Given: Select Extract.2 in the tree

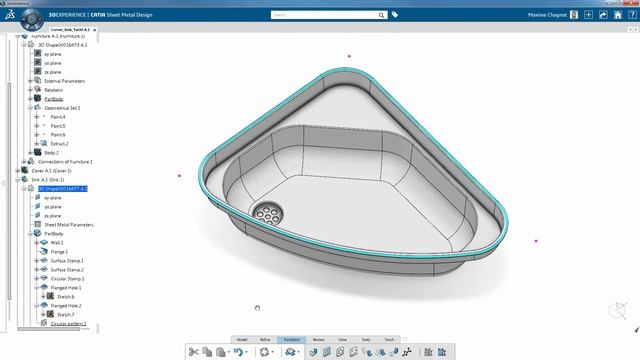Looking at the screenshot, I should coord(60,144).
